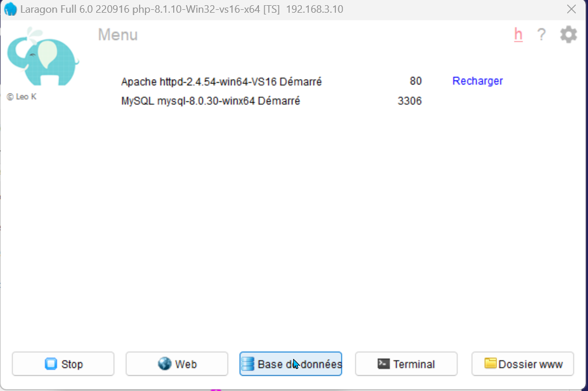This screenshot has height=391, width=588.
Task: Reload Apache with the Recharger link
Action: tap(477, 81)
